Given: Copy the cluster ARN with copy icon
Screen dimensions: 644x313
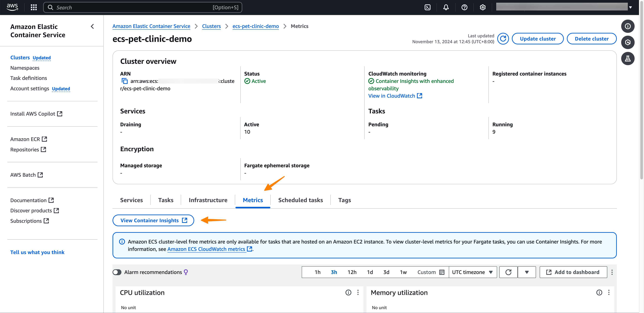Looking at the screenshot, I should pos(124,81).
